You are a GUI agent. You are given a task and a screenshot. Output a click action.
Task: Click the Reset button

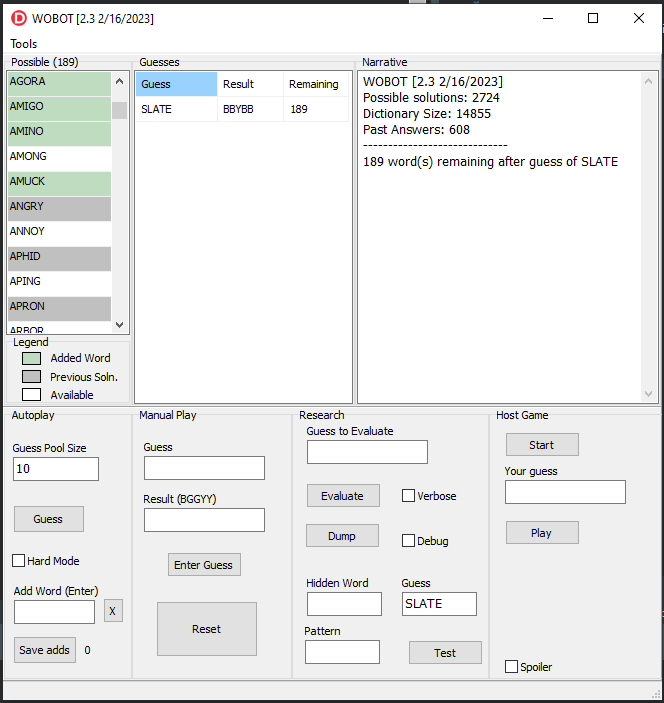[x=207, y=629]
